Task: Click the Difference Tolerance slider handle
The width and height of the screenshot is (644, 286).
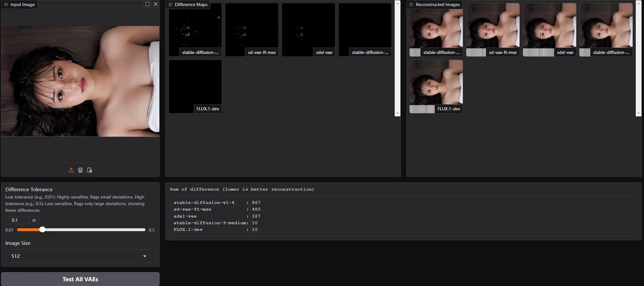Action: tap(42, 230)
